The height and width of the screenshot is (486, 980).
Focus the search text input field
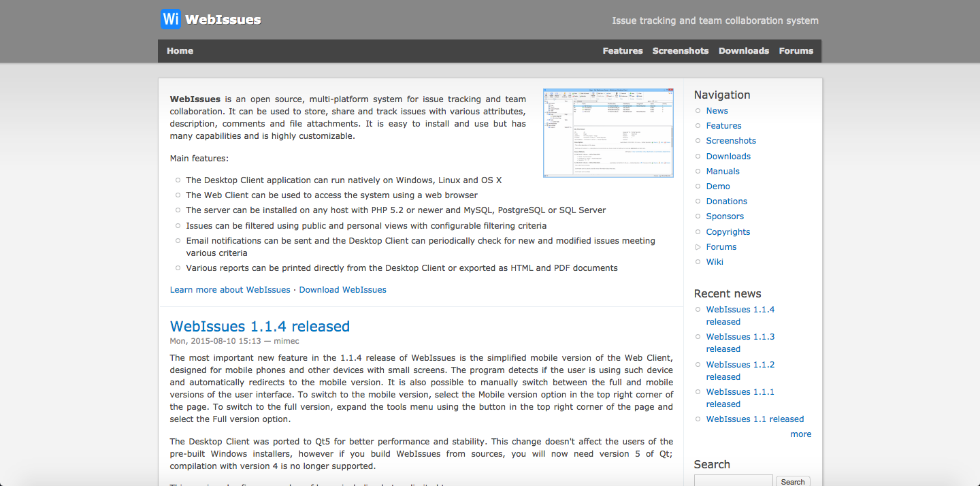pos(733,481)
